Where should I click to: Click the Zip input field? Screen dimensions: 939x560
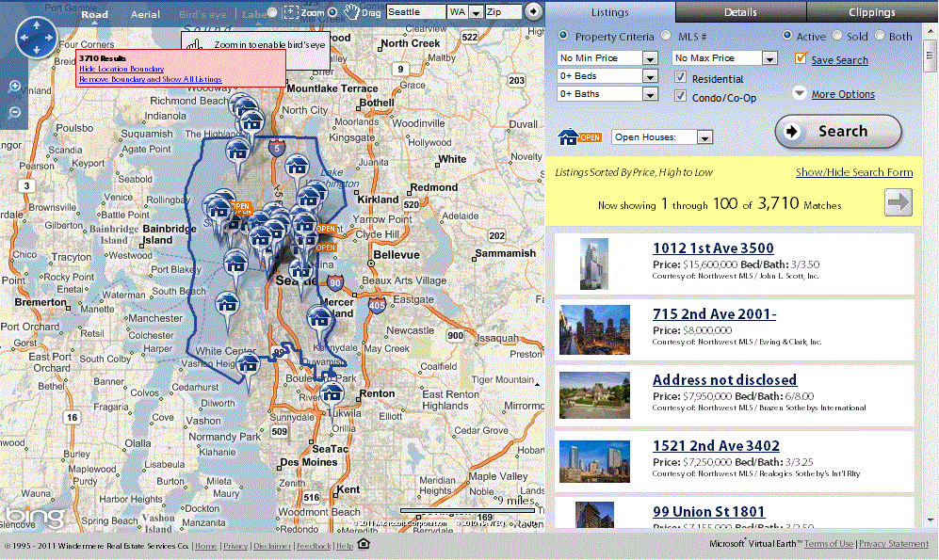coord(503,12)
